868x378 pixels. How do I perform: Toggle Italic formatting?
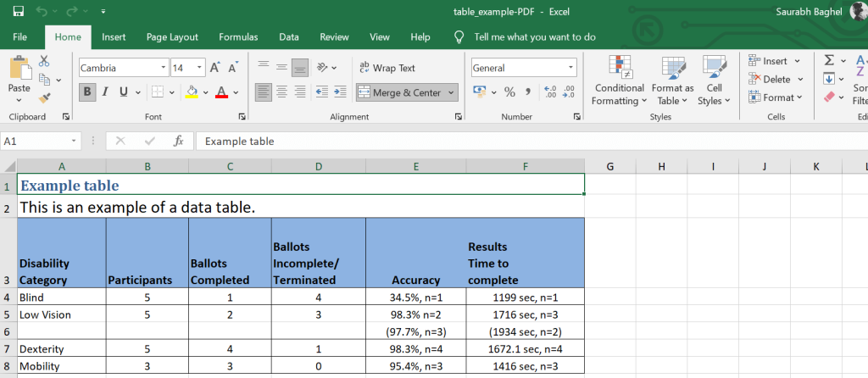pyautogui.click(x=106, y=92)
